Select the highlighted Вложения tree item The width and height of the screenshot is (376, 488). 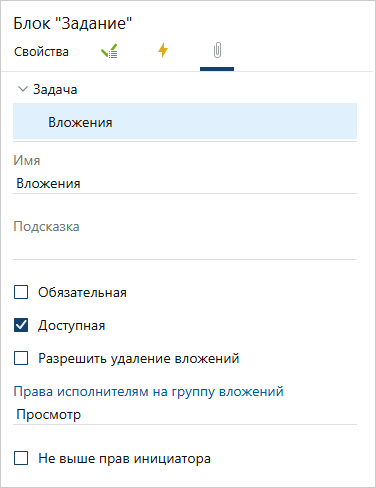(x=185, y=121)
